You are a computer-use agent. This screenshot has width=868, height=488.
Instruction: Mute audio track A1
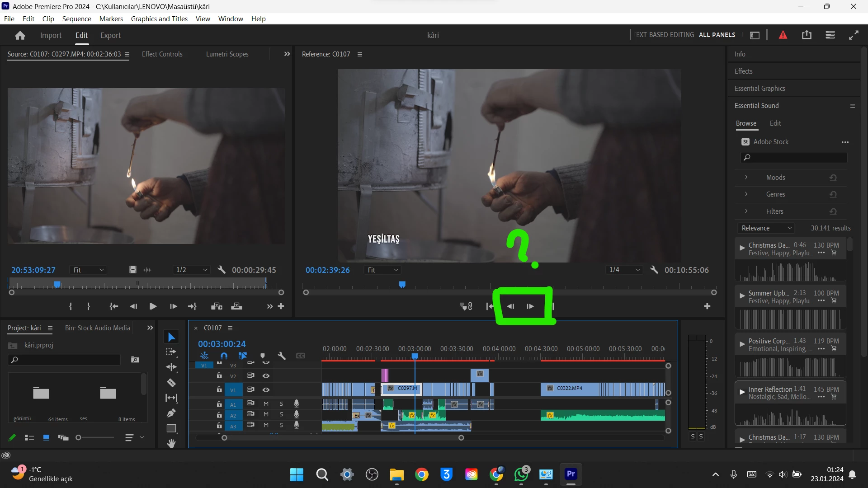[x=266, y=404]
